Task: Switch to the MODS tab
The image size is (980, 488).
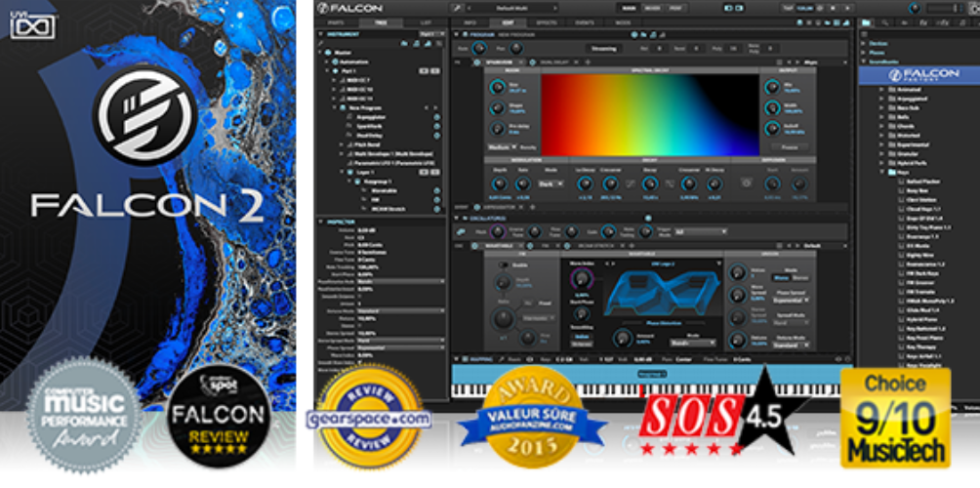Action: 623,22
